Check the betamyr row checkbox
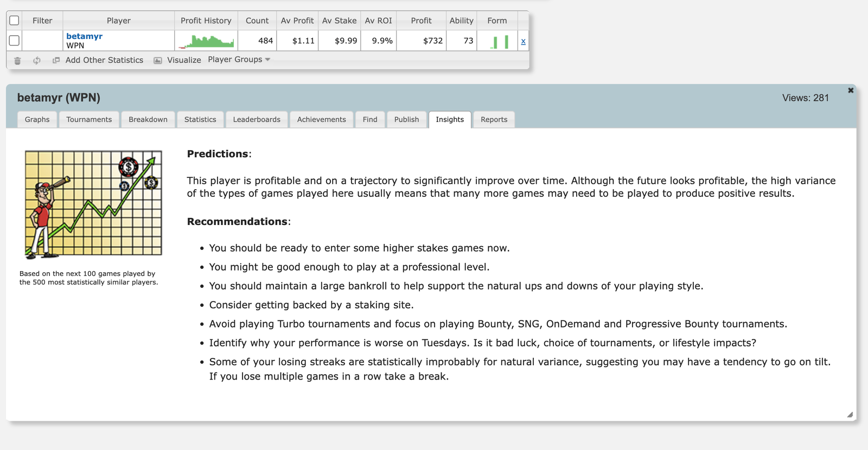The height and width of the screenshot is (450, 868). (x=15, y=41)
